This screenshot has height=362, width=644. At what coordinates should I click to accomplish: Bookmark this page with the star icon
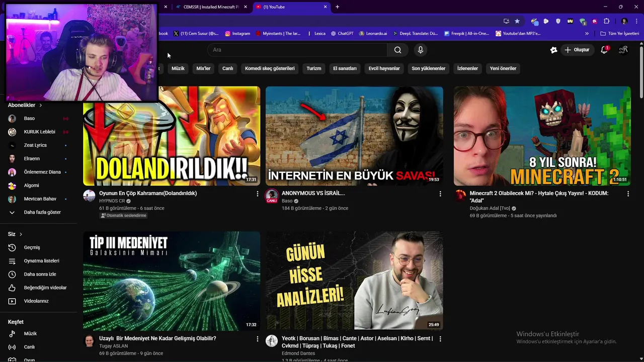pos(517,21)
